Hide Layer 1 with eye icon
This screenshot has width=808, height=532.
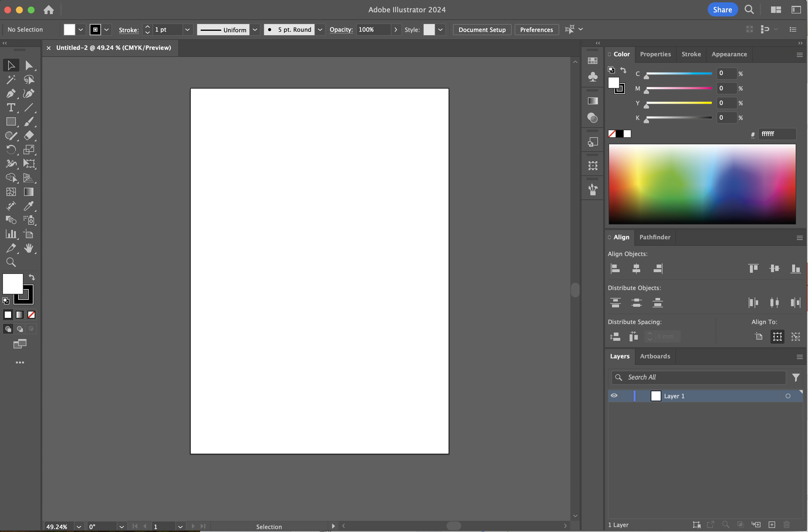coord(614,396)
